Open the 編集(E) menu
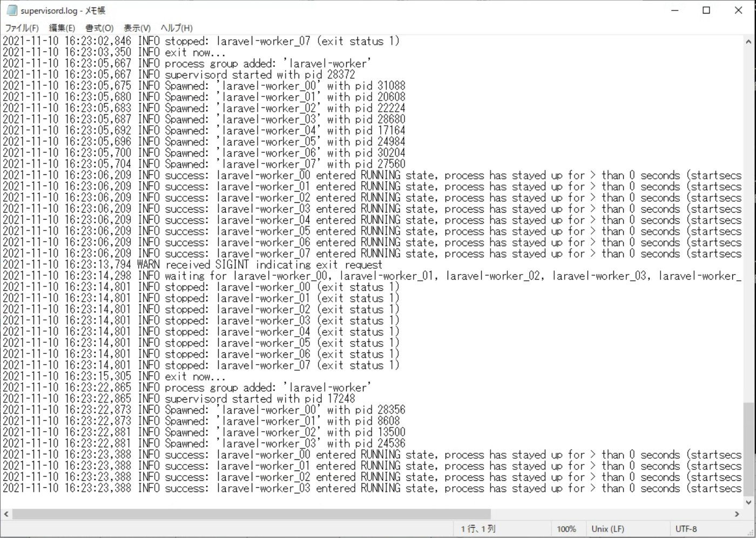The image size is (756, 538). [x=62, y=28]
